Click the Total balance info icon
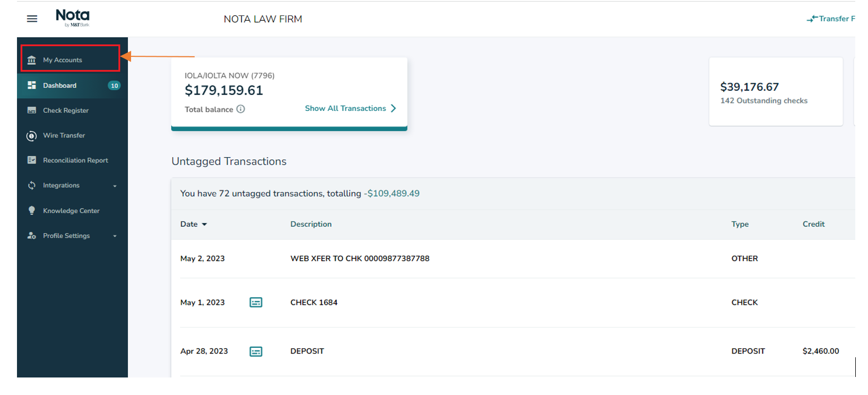The image size is (868, 395). click(241, 109)
